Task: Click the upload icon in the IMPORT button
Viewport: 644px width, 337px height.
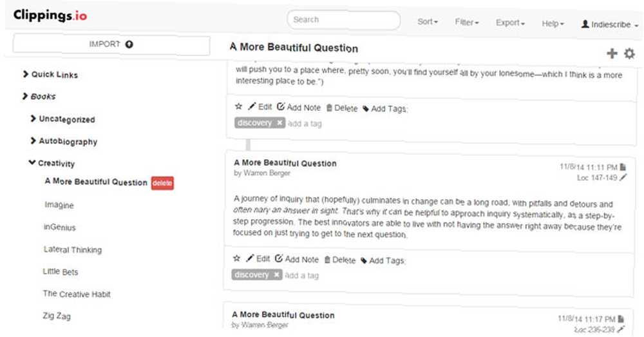Action: 129,44
